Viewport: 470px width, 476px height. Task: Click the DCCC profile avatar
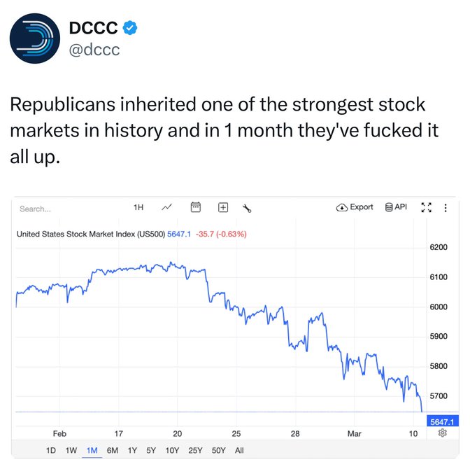(x=35, y=38)
